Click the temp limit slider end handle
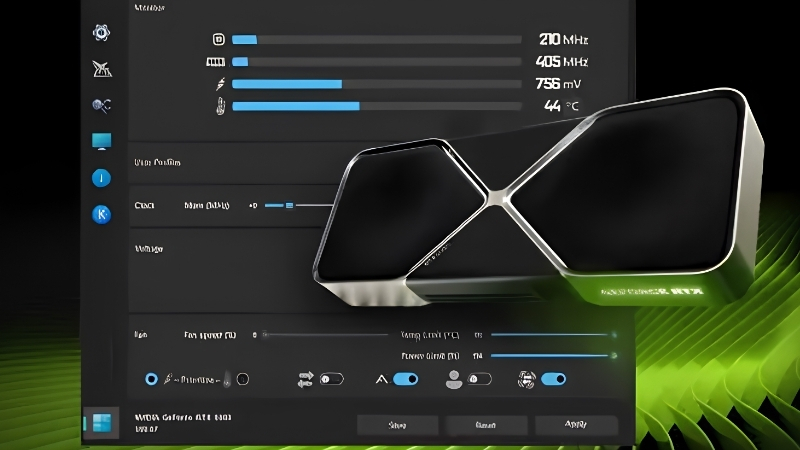This screenshot has height=450, width=800. [x=614, y=335]
